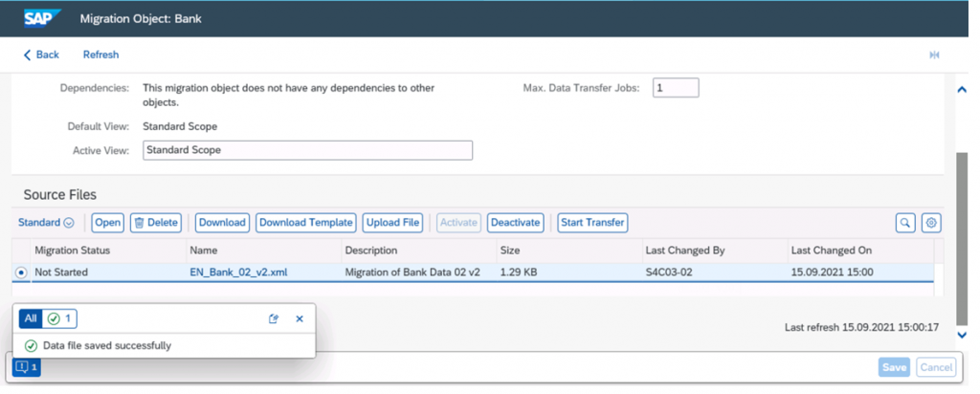This screenshot has width=980, height=394.
Task: Open the table search icon
Action: tap(905, 222)
